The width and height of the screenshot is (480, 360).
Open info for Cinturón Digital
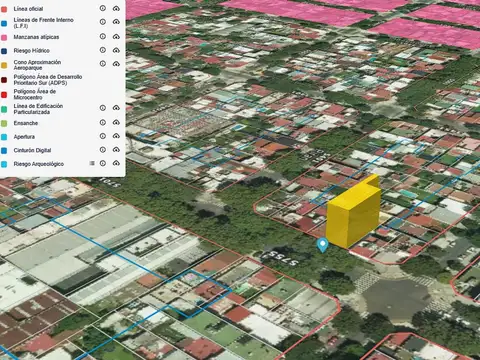(x=103, y=150)
